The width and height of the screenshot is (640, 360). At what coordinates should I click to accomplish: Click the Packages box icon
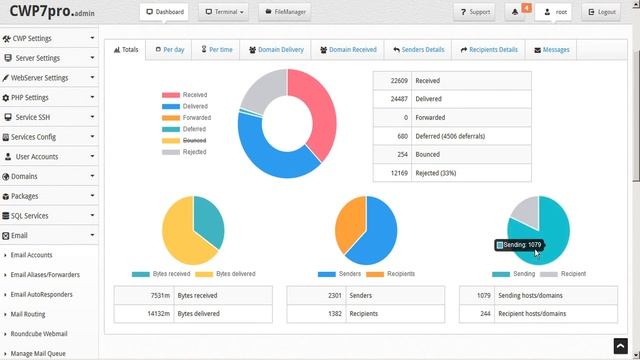[6, 196]
